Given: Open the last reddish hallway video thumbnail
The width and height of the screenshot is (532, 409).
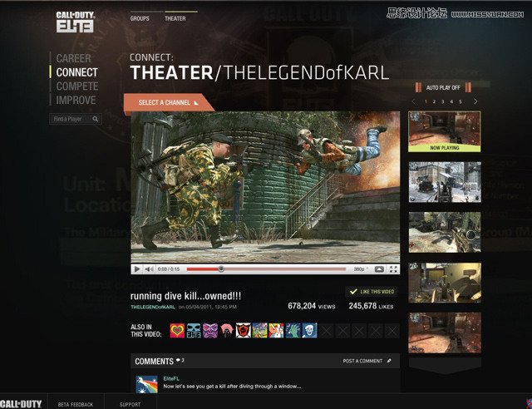Looking at the screenshot, I should pos(445,333).
